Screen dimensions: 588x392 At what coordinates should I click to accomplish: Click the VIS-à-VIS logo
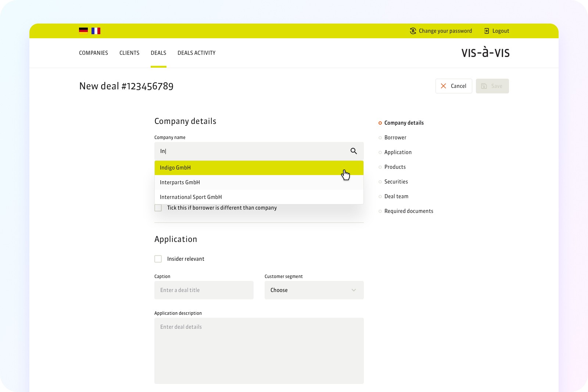tap(485, 53)
